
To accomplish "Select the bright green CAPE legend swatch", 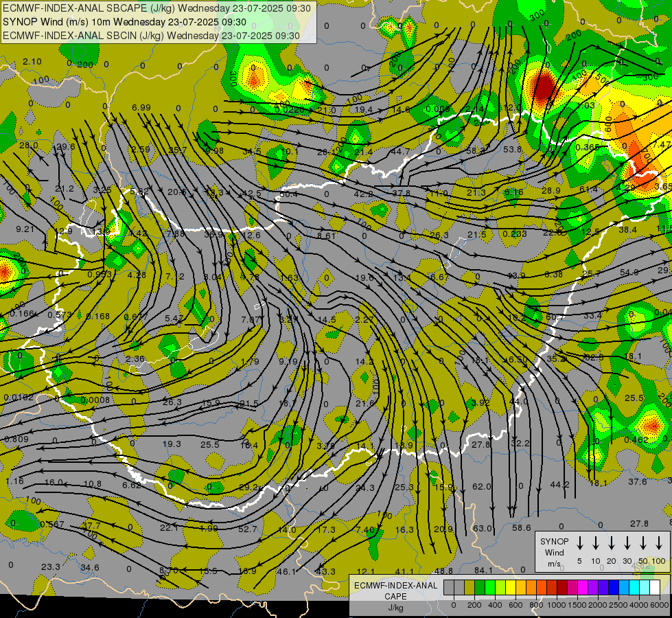I will [490, 587].
